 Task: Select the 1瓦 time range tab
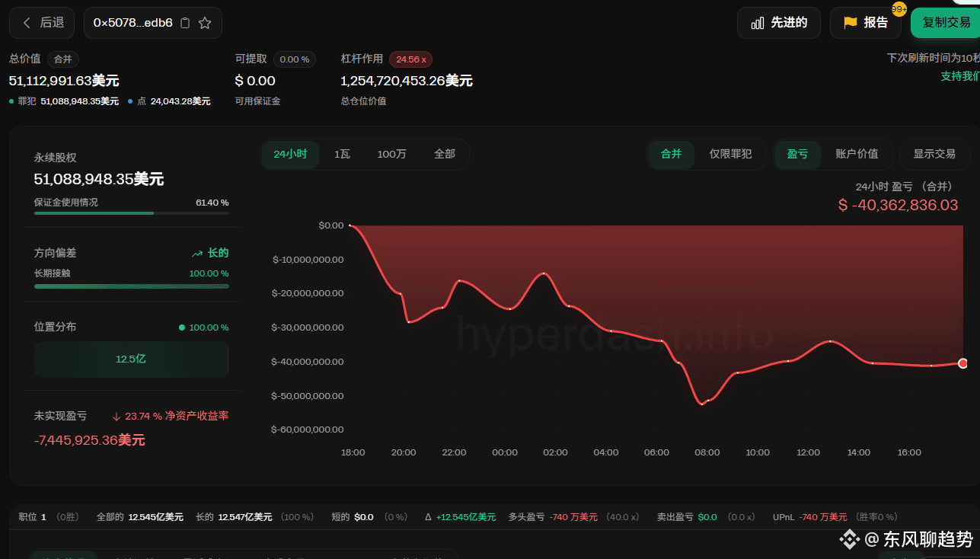(342, 154)
